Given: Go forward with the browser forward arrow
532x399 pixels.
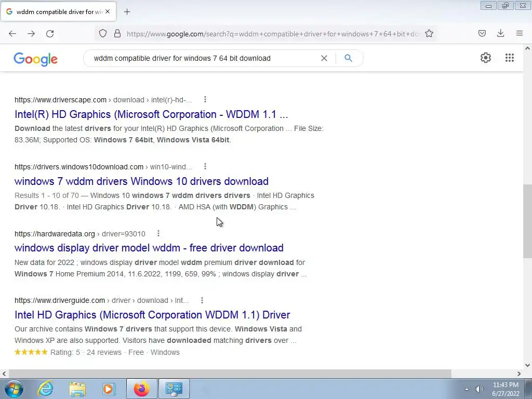Looking at the screenshot, I should 31,34.
